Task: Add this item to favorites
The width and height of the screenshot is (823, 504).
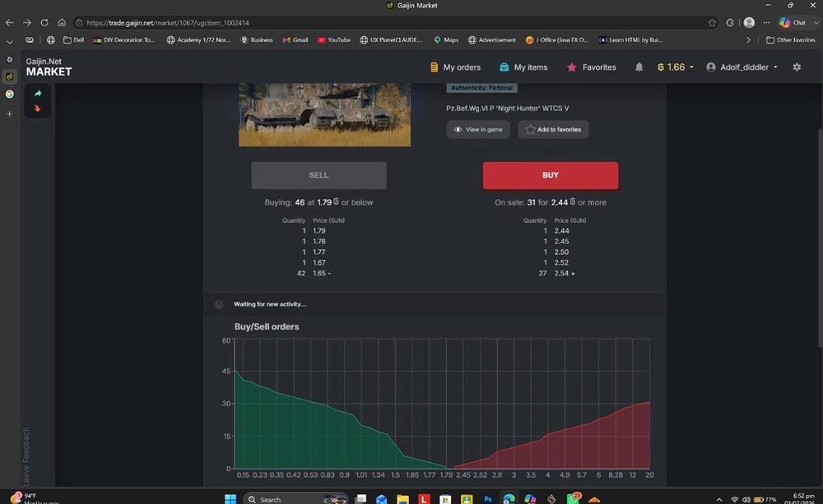Action: (x=553, y=130)
